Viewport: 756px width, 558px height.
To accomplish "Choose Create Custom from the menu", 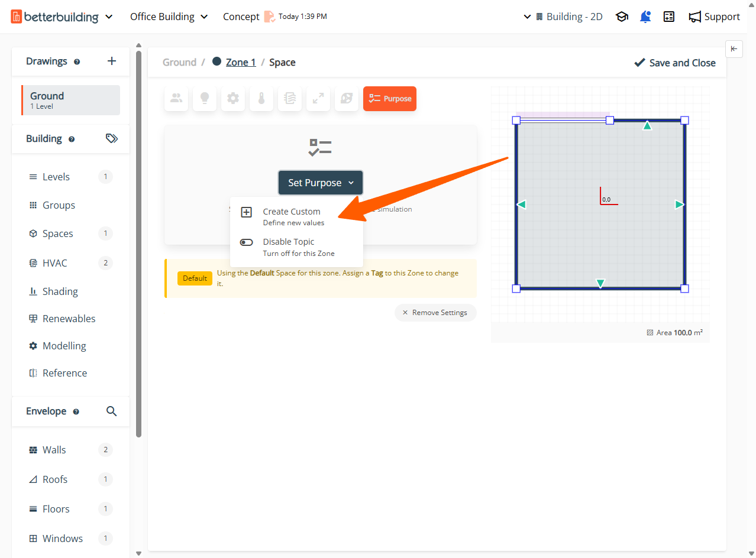I will click(292, 216).
